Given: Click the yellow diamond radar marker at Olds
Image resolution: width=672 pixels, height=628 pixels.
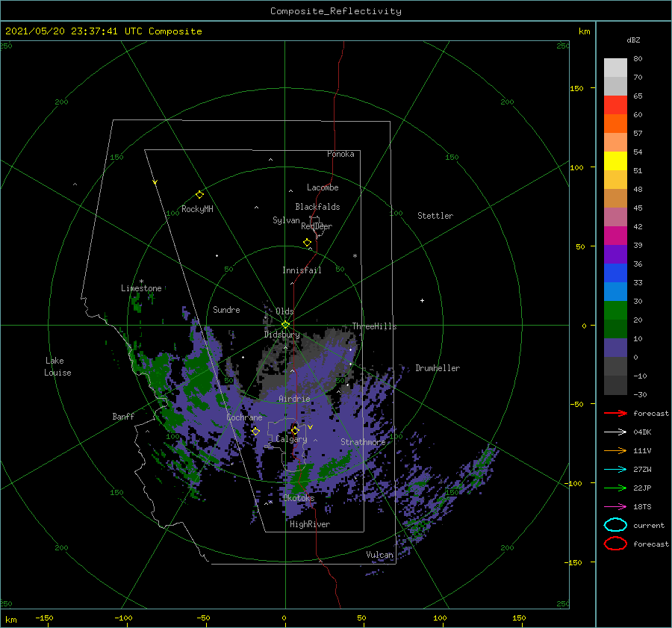Looking at the screenshot, I should pos(285,325).
